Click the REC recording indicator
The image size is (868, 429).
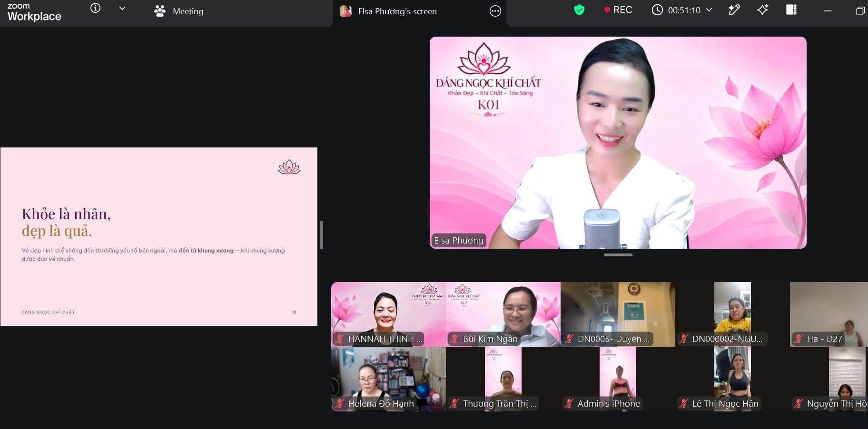pyautogui.click(x=618, y=10)
